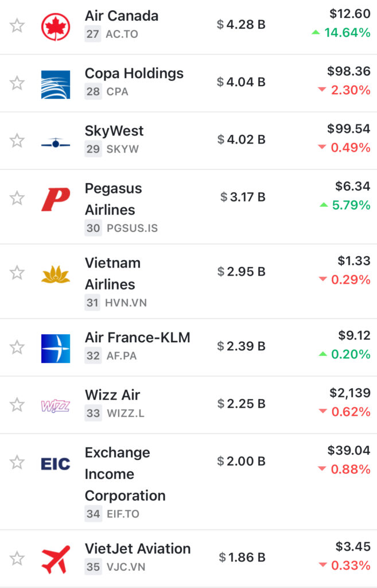377x588 pixels.
Task: Click the Air Canada maple leaf logo
Action: pos(56,26)
